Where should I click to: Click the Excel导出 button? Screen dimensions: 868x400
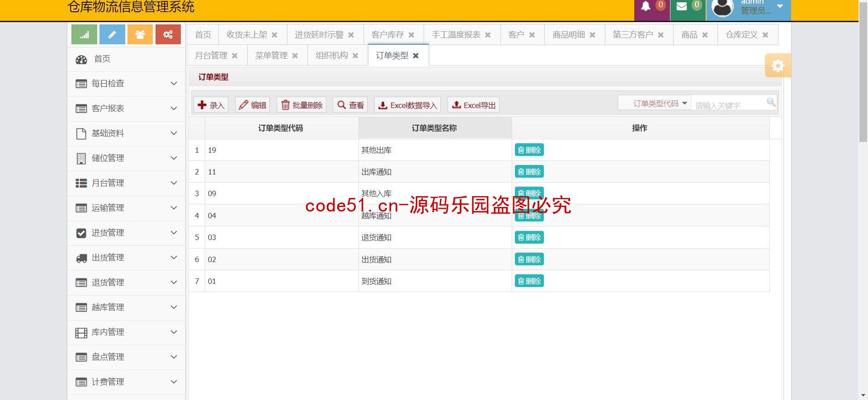coord(473,105)
